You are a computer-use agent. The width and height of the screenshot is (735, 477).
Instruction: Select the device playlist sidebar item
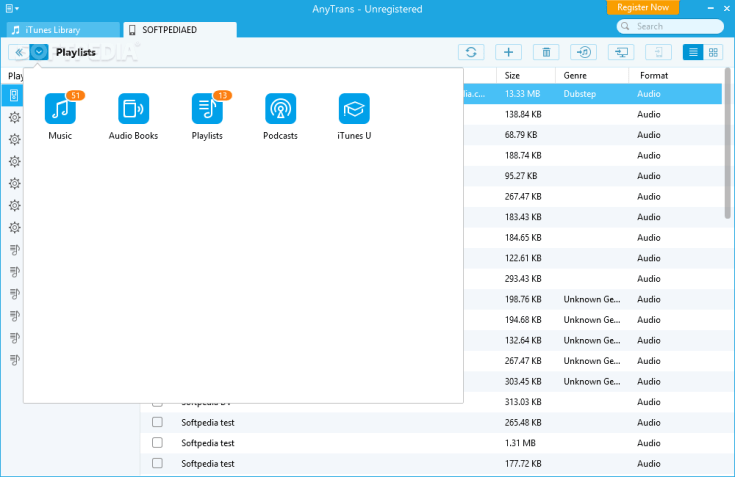tap(14, 95)
